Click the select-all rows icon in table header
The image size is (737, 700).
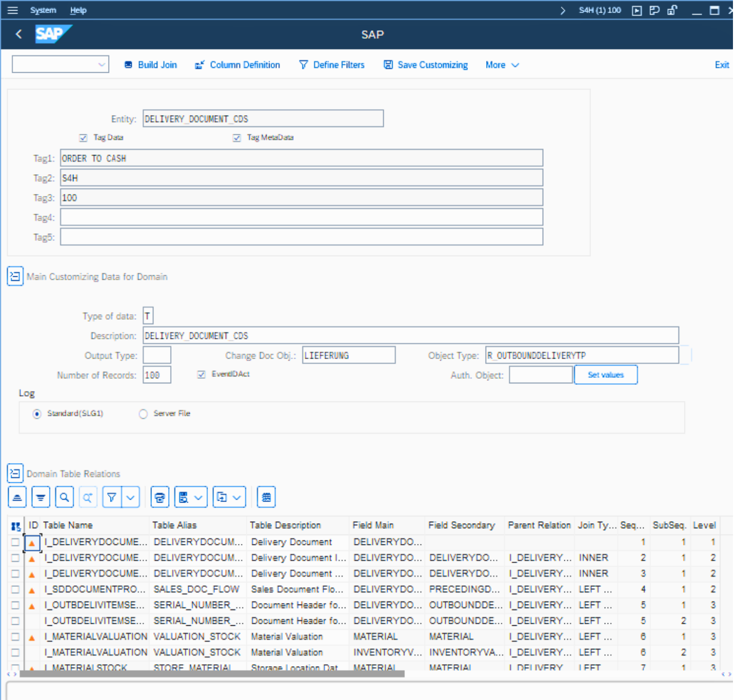(16, 526)
